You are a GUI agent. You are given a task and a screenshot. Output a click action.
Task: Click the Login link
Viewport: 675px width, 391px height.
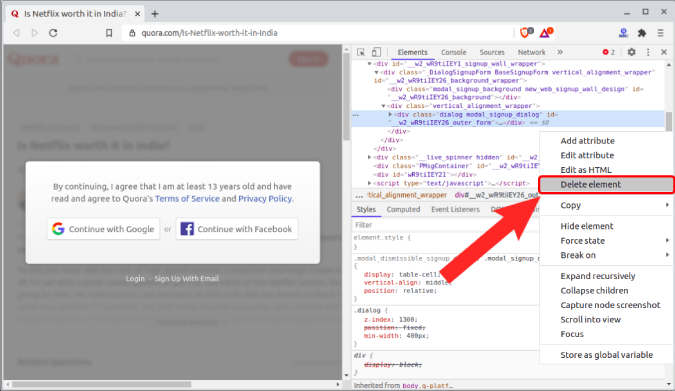(x=135, y=279)
